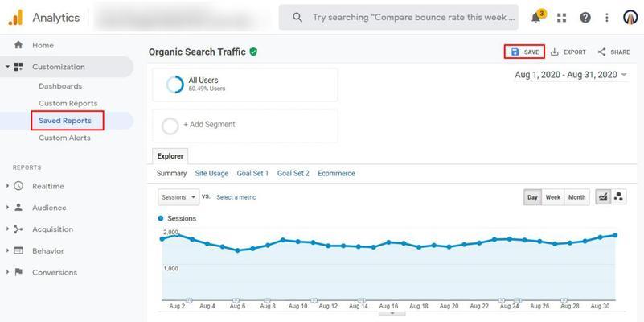Click the Conversions flag icon
This screenshot has width=644, height=322.
coord(18,272)
